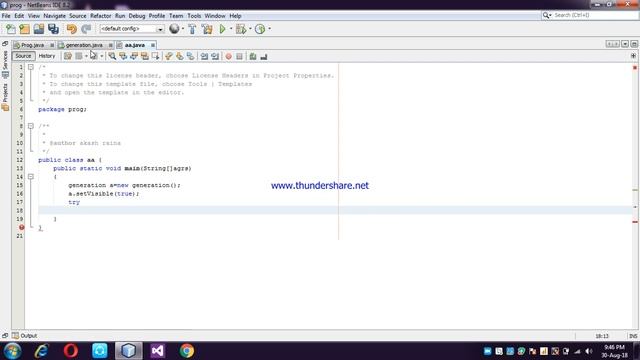640x360 pixels.
Task: Open the Source menu
Action: [x=78, y=16]
